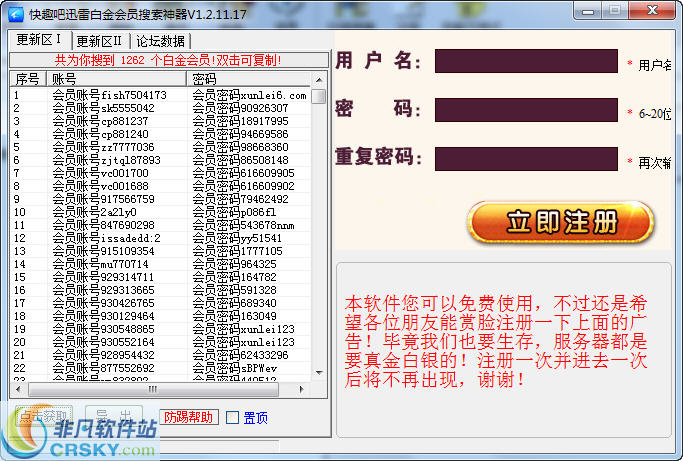The width and height of the screenshot is (683, 461).
Task: Click the 导出 button
Action: point(114,417)
